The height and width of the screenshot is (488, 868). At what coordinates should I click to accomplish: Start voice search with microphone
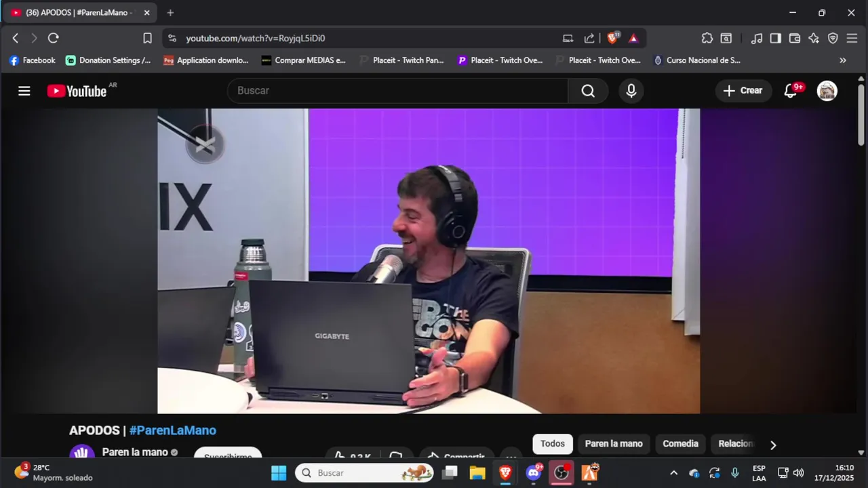coord(631,91)
